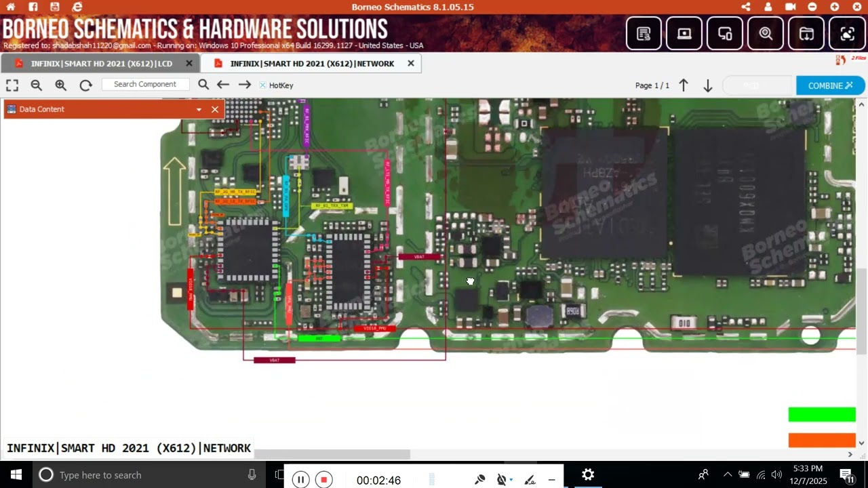Open the Settings gear on taskbar
Viewport: 868px width, 488px height.
click(x=588, y=474)
